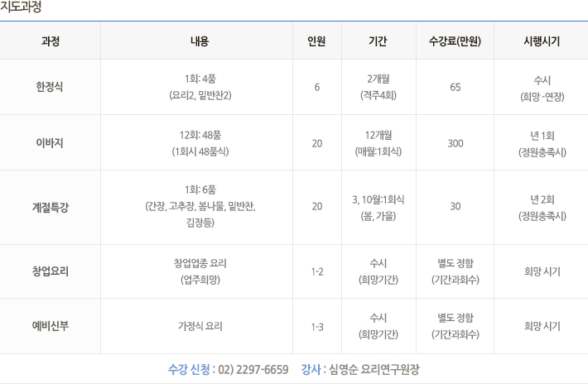Screen dimensions: 588x384
Task: Click the 과정 column header
Action: 51,41
